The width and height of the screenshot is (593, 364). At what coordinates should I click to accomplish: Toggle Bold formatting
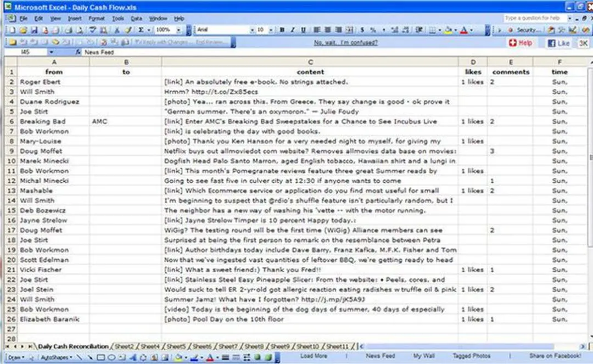click(282, 30)
